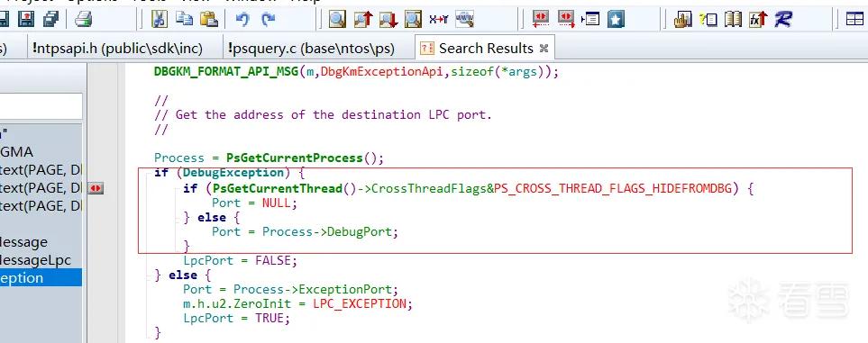
Task: Click the LPC_EXCEPTION constant
Action: 360,303
